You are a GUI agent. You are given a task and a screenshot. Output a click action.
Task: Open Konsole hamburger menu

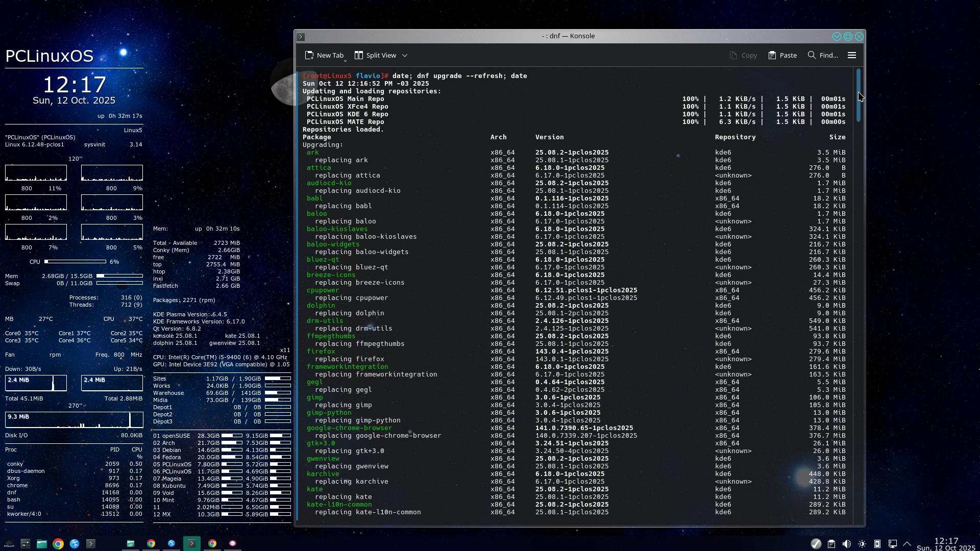pos(852,55)
